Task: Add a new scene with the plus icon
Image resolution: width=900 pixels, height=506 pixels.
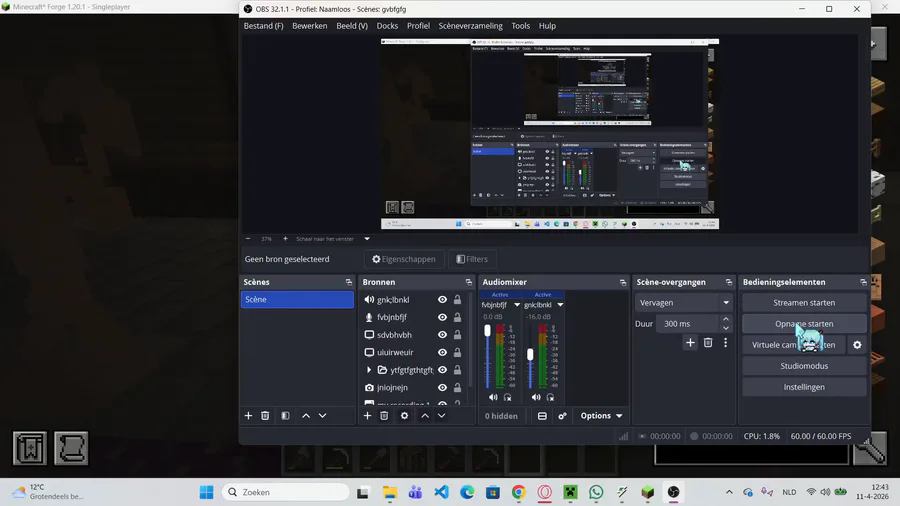Action: [x=248, y=415]
